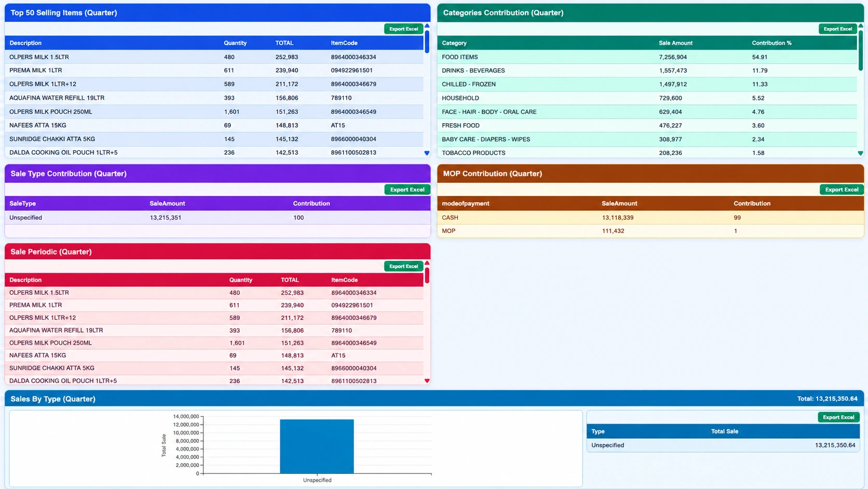Click scroll-down arrow in Sale Periodic table
The image size is (868, 489).
click(x=427, y=381)
